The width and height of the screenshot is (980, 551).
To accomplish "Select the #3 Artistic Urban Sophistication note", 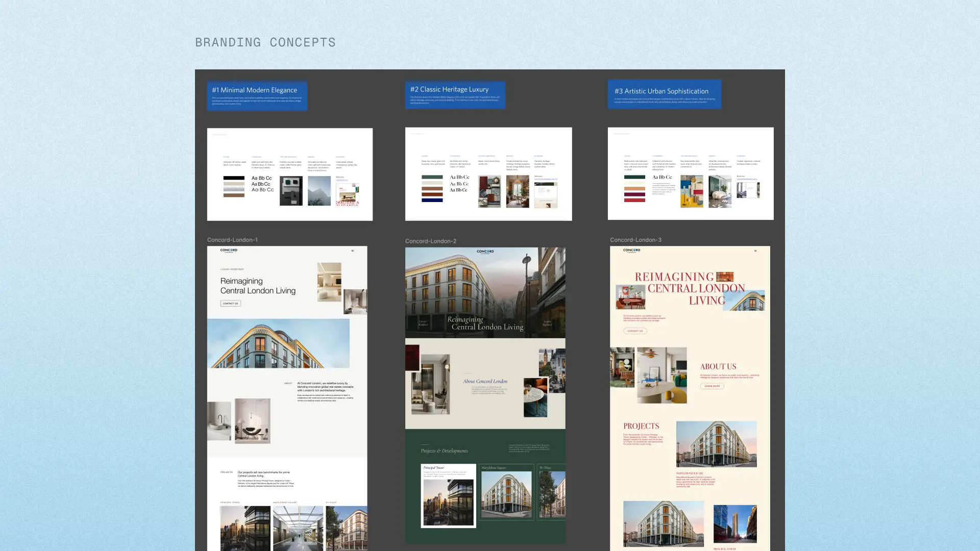I will point(664,94).
